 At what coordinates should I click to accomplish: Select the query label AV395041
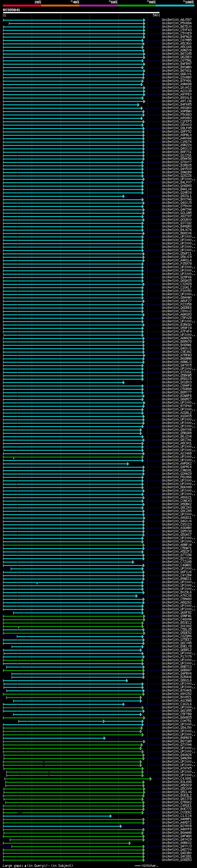(11, 10)
